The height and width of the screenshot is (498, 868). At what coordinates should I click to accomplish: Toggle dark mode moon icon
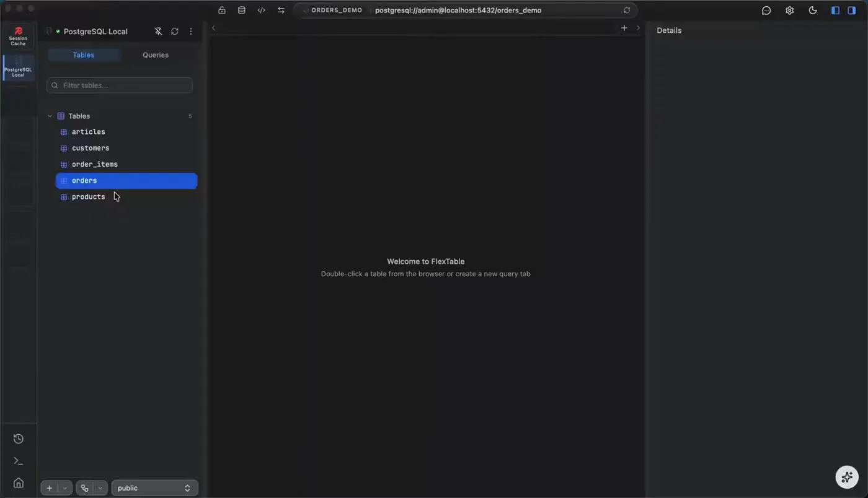pyautogui.click(x=813, y=11)
